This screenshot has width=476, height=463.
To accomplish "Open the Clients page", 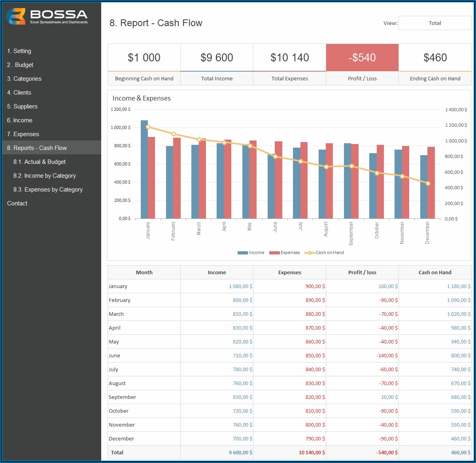I will click(x=19, y=93).
